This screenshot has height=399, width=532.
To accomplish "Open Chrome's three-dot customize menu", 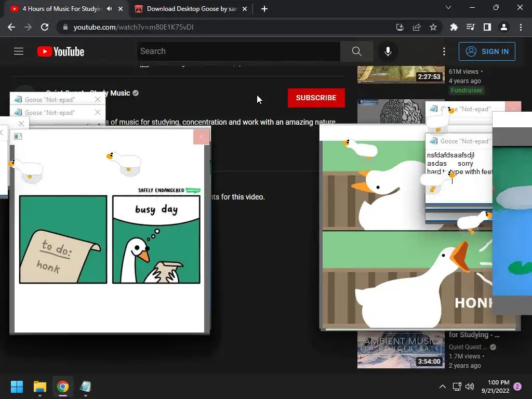I will click(521, 27).
